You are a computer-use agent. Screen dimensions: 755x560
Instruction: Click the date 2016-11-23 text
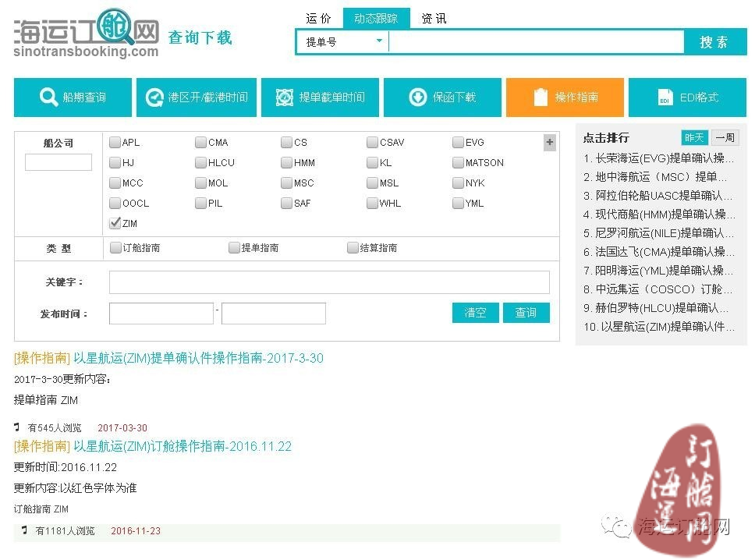click(136, 530)
